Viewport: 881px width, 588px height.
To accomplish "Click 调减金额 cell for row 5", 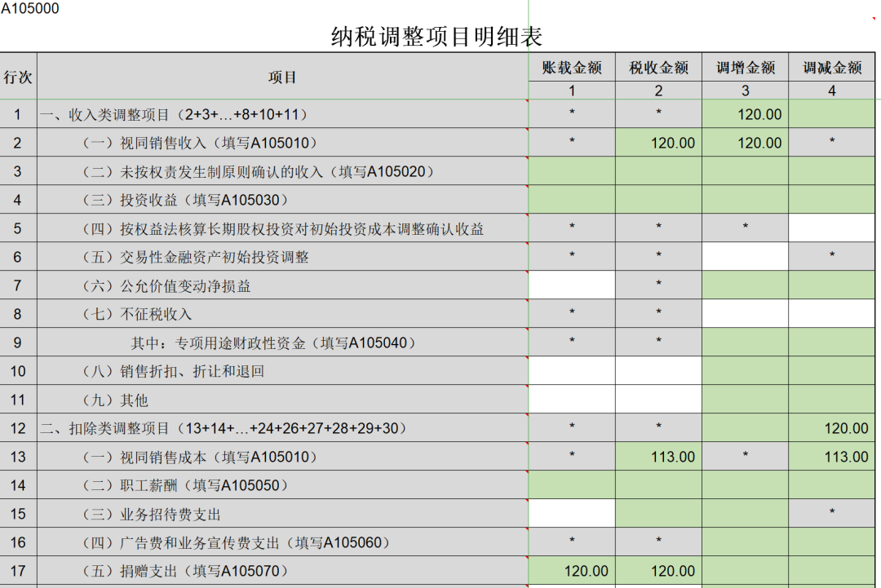I will click(832, 228).
